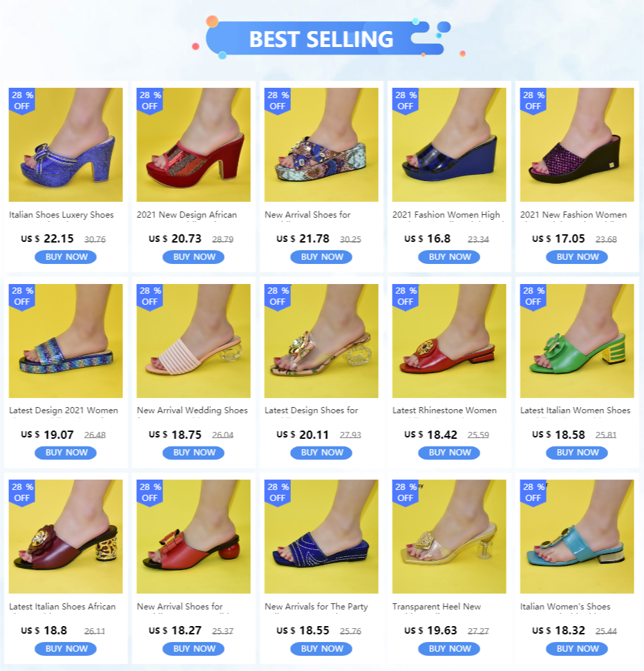This screenshot has width=644, height=671.
Task: Open the 'New Arrival Wedding Shoes' title link
Action: [x=192, y=410]
